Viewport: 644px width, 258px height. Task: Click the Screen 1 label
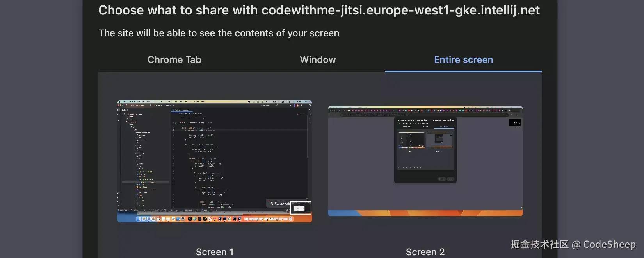coord(215,252)
